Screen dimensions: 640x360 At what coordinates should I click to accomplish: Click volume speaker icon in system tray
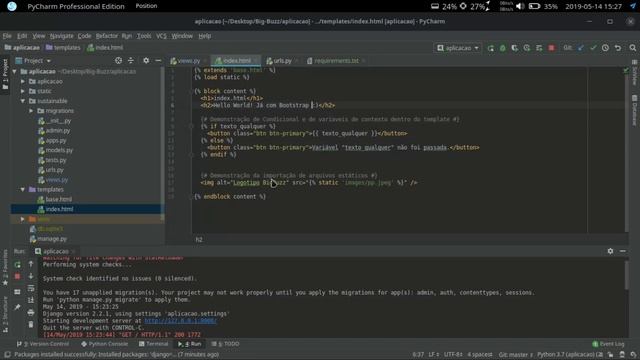(x=520, y=6)
